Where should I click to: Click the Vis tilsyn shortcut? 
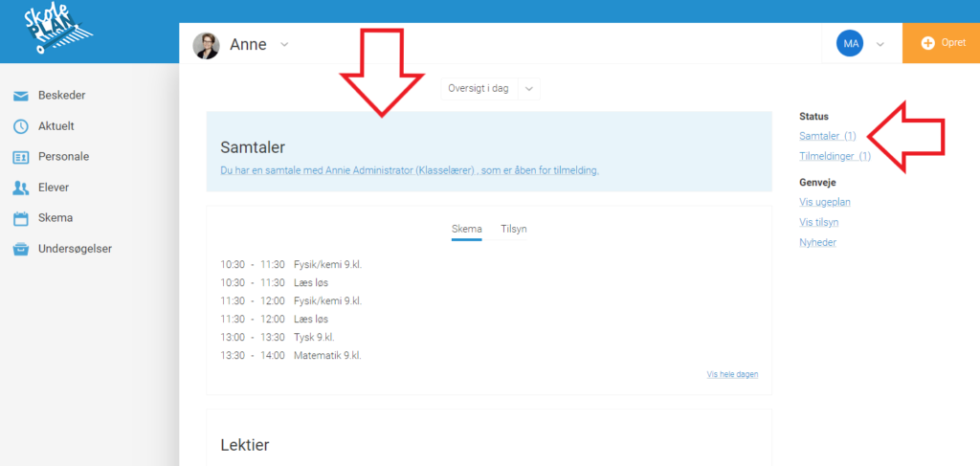pos(819,222)
